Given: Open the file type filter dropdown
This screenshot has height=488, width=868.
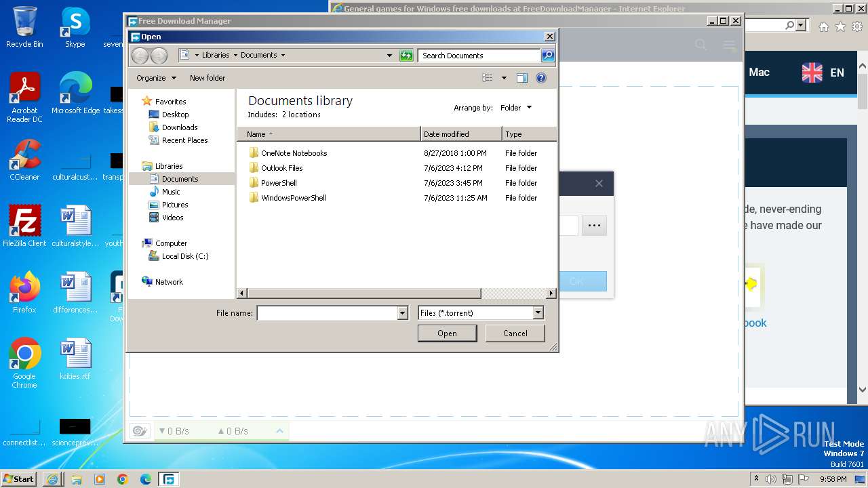Looking at the screenshot, I should pyautogui.click(x=538, y=313).
